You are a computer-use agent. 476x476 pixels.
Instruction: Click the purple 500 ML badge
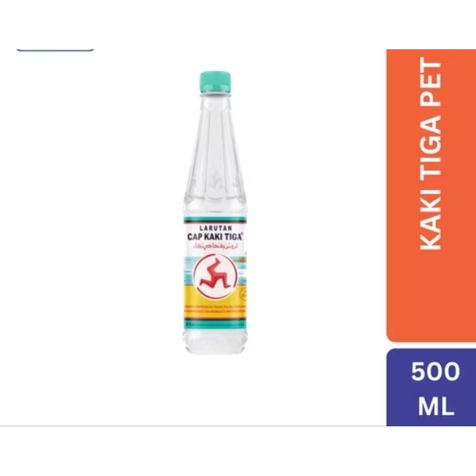pos(431,388)
